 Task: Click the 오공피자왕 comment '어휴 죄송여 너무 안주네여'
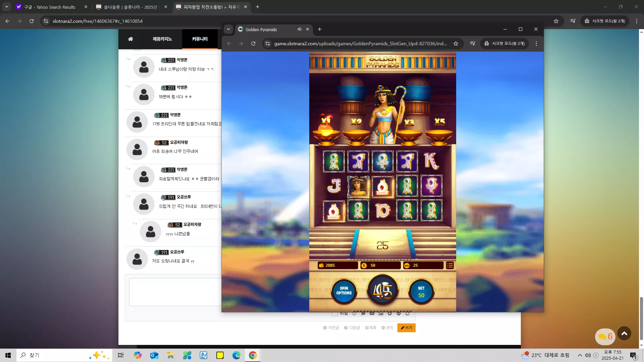tap(175, 152)
